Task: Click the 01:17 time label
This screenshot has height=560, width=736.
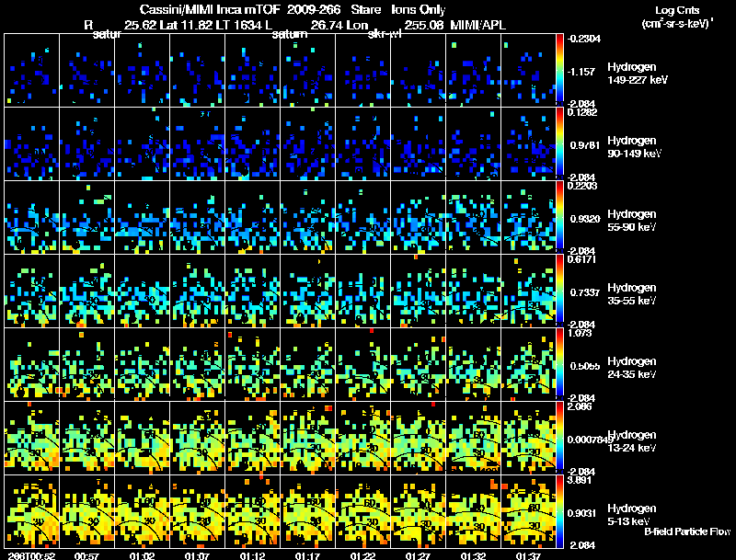Action: tap(307, 555)
